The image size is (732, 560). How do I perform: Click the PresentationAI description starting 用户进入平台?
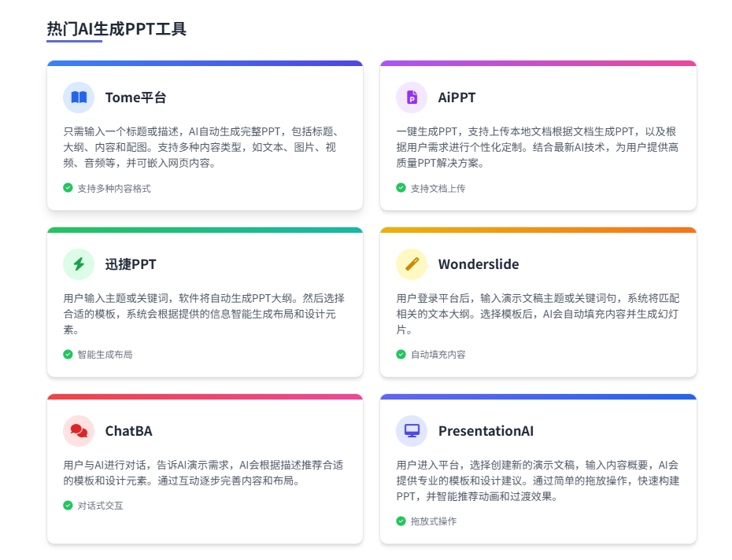point(538,481)
